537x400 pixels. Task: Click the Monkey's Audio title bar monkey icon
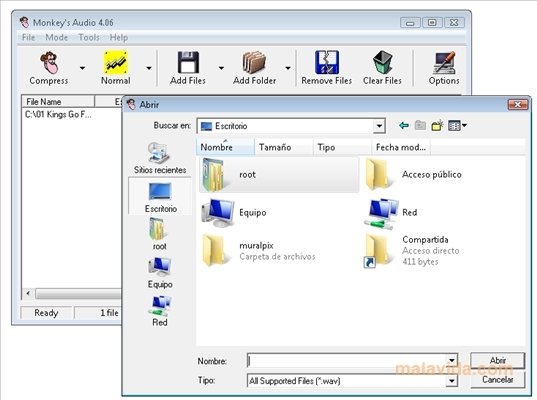tap(24, 22)
